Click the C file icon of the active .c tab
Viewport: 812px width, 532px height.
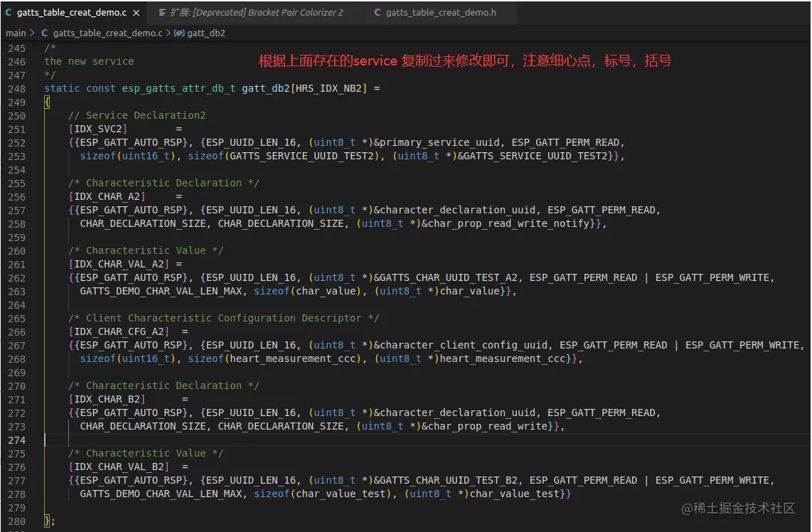[9, 12]
